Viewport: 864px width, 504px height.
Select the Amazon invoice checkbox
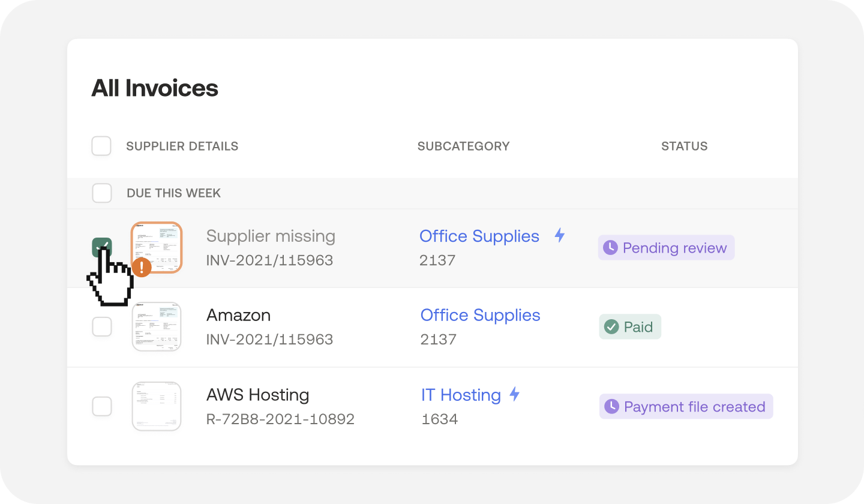pos(101,327)
